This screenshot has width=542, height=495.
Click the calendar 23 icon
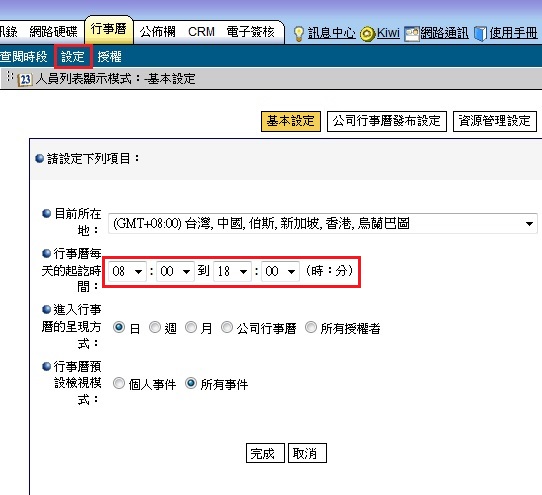(x=25, y=79)
